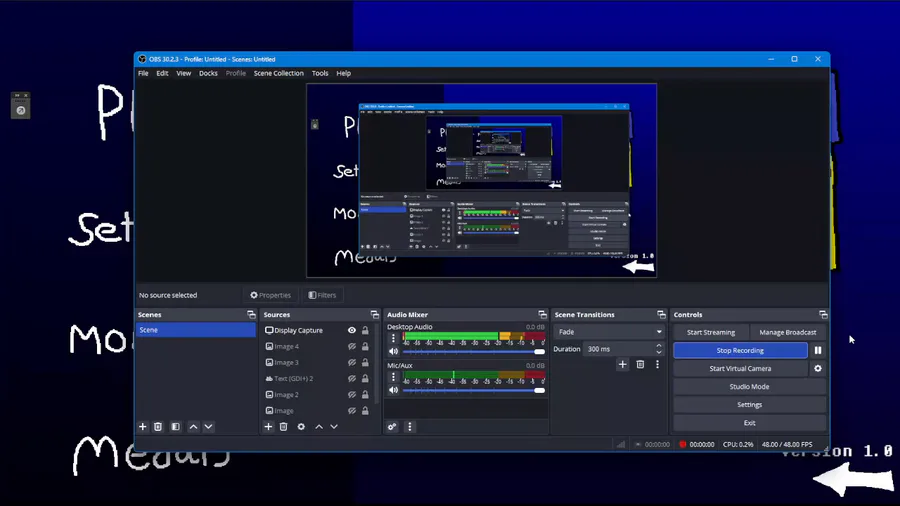Open the Edit menu
Screen dimensions: 900x506
coord(162,73)
